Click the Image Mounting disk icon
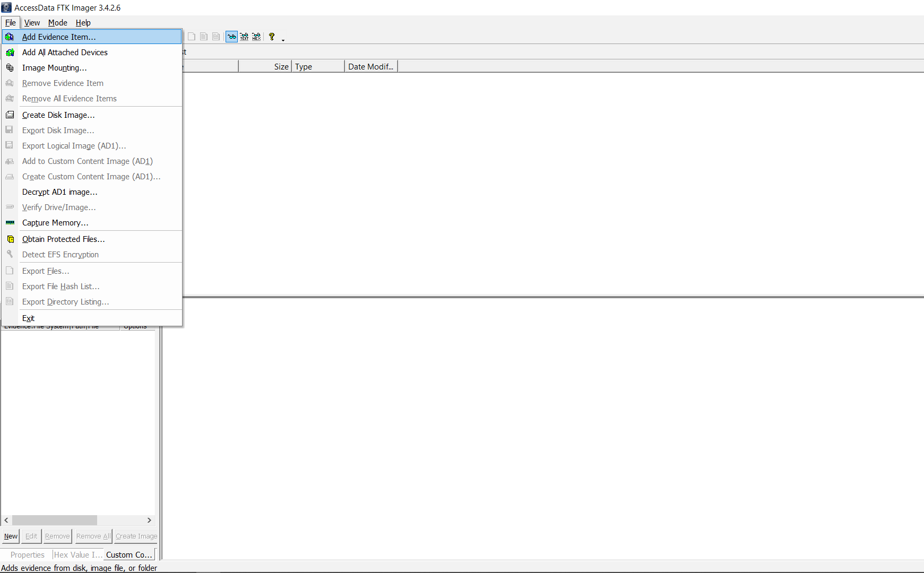 click(x=10, y=67)
